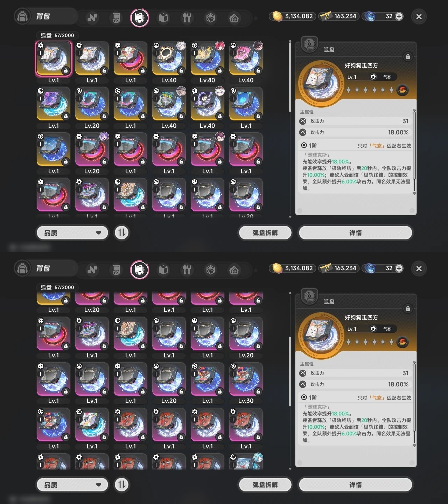Select the highlighted disc tab in lower screenshot
The width and height of the screenshot is (448, 504).
[x=139, y=269]
